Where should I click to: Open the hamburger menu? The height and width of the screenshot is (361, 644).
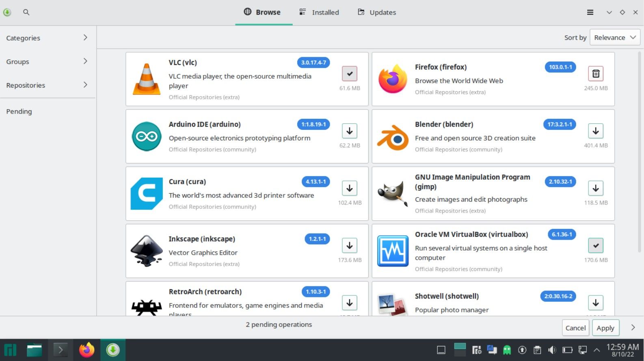click(x=590, y=12)
